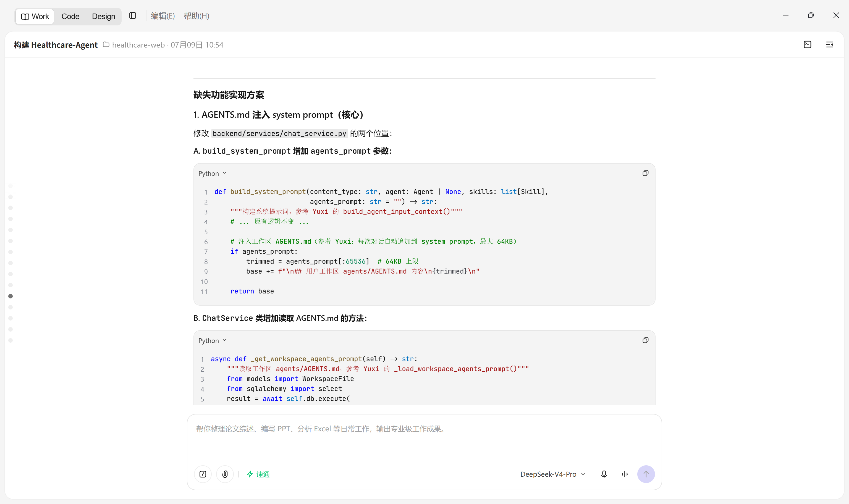
Task: Focus the message input field
Action: 424,438
